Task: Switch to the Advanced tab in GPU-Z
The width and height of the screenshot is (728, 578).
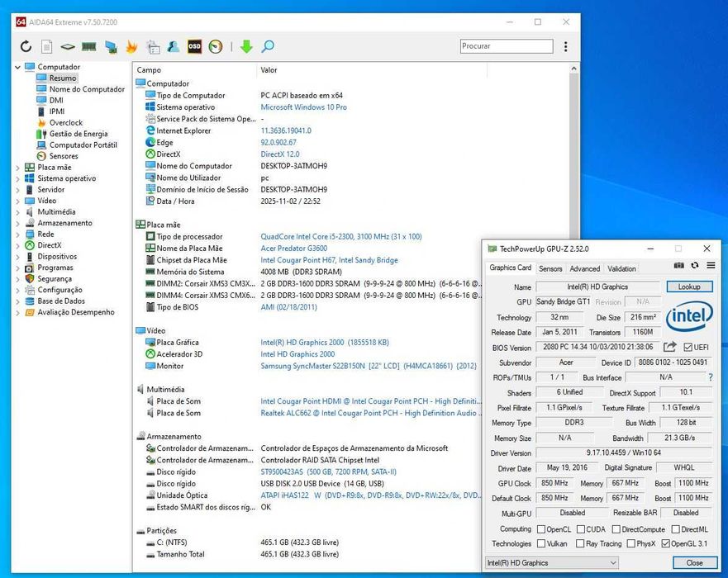Action: pyautogui.click(x=584, y=268)
